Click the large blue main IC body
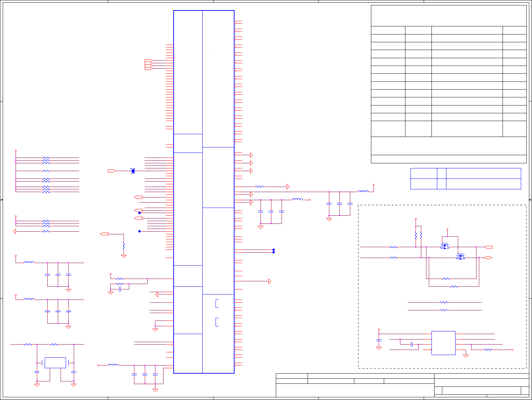This screenshot has height=400, width=532. (204, 192)
